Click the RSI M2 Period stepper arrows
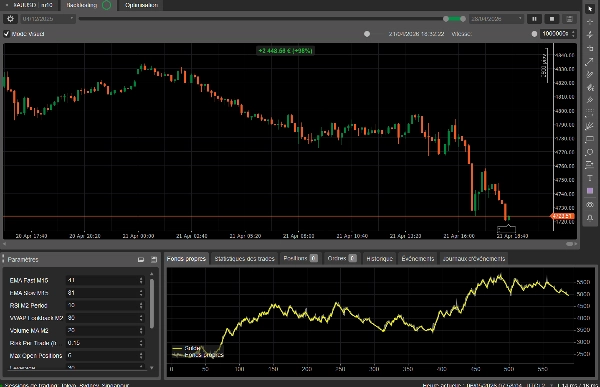 coord(141,305)
